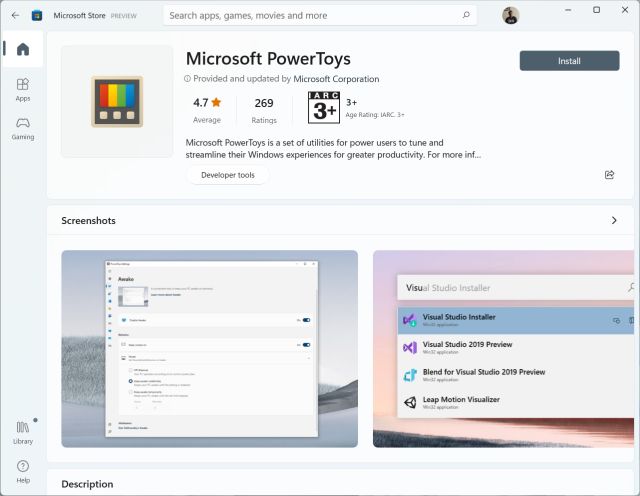
Task: Click the PowerToys app icon
Action: [117, 101]
